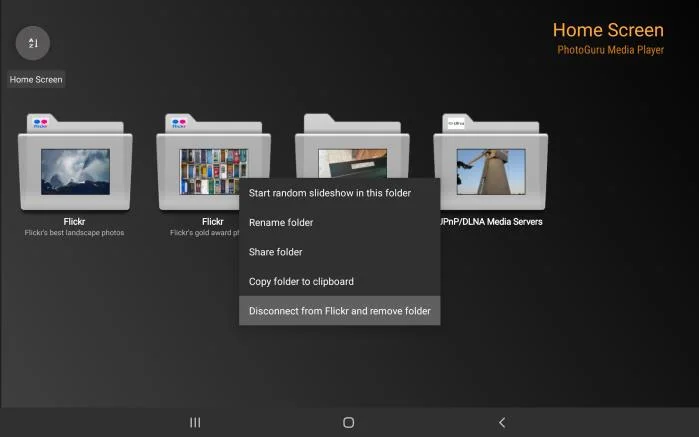This screenshot has width=699, height=437.
Task: Click the Flickr logo badge on second folder
Action: click(179, 123)
